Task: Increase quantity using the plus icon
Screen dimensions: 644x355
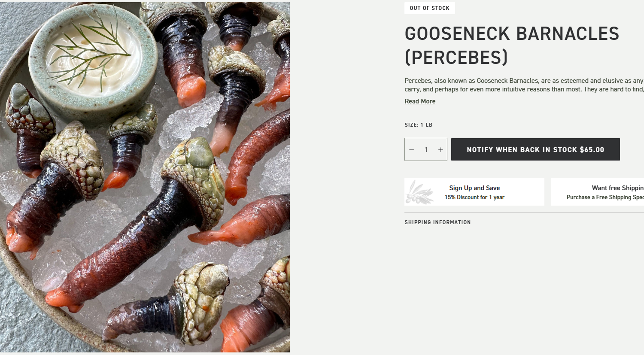Action: [440, 149]
